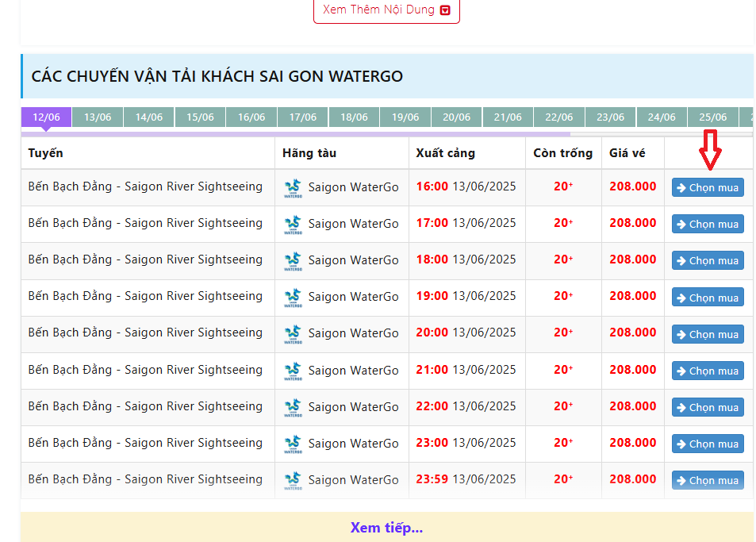Open the 15/06 date tab

tap(200, 117)
